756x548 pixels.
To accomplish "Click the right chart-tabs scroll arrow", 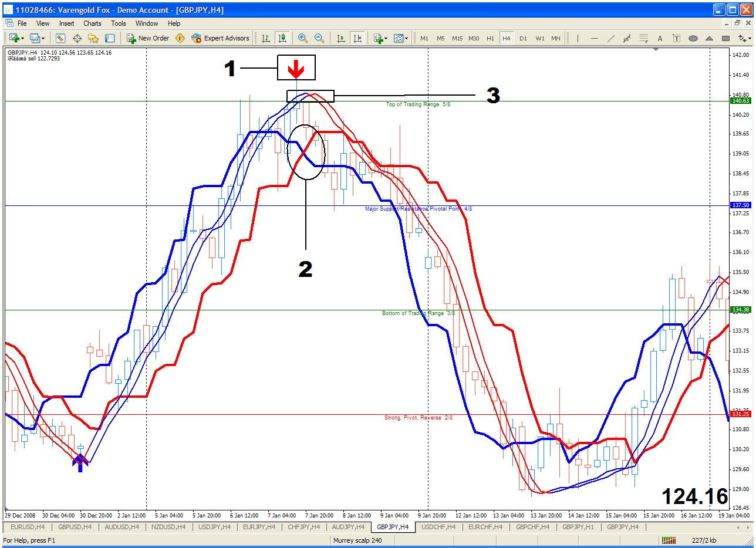I will (747, 527).
